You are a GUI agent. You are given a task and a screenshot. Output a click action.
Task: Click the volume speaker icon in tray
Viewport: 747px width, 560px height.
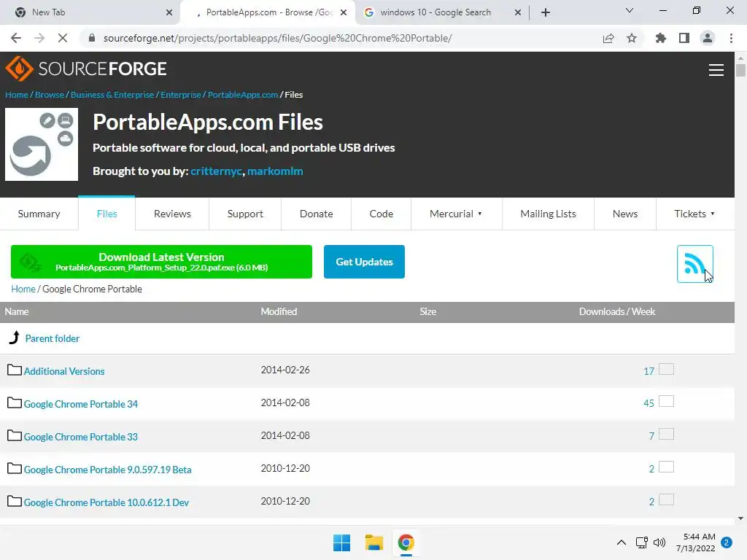659,542
